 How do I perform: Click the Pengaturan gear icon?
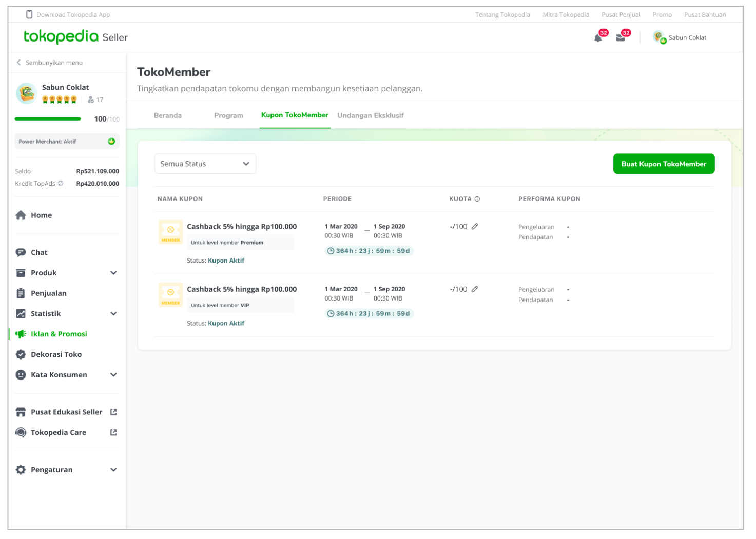pos(21,470)
